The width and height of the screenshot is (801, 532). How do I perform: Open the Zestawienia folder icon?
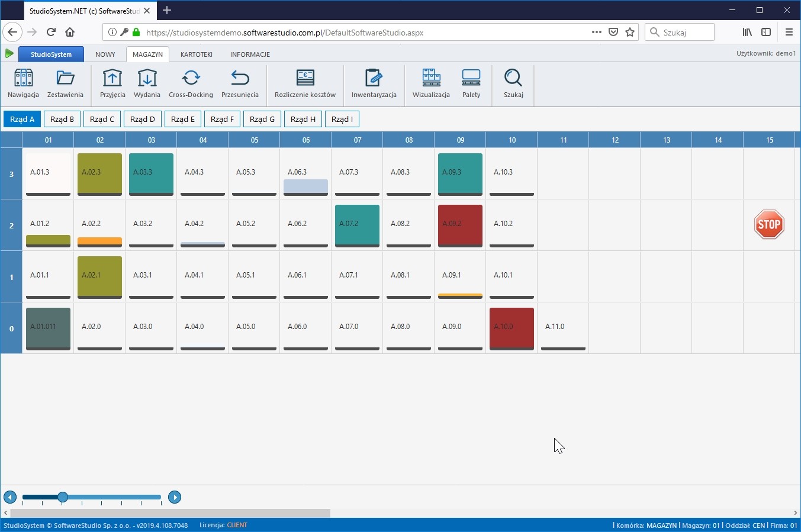click(65, 83)
